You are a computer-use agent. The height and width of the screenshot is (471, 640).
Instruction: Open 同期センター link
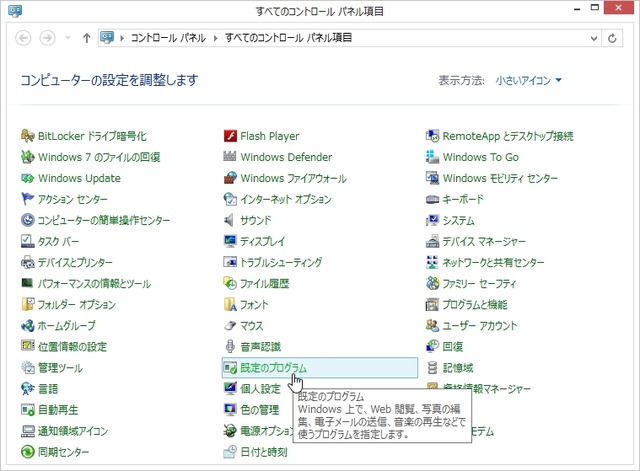(63, 452)
